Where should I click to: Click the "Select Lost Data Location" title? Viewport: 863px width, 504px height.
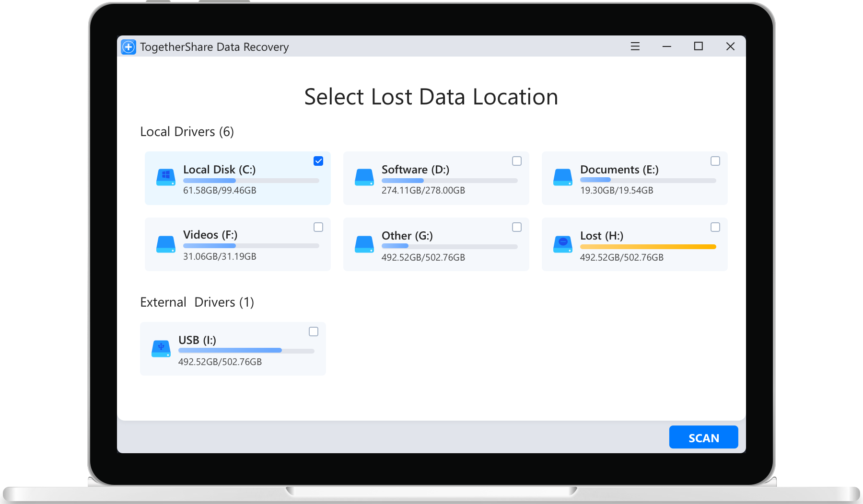tap(431, 97)
